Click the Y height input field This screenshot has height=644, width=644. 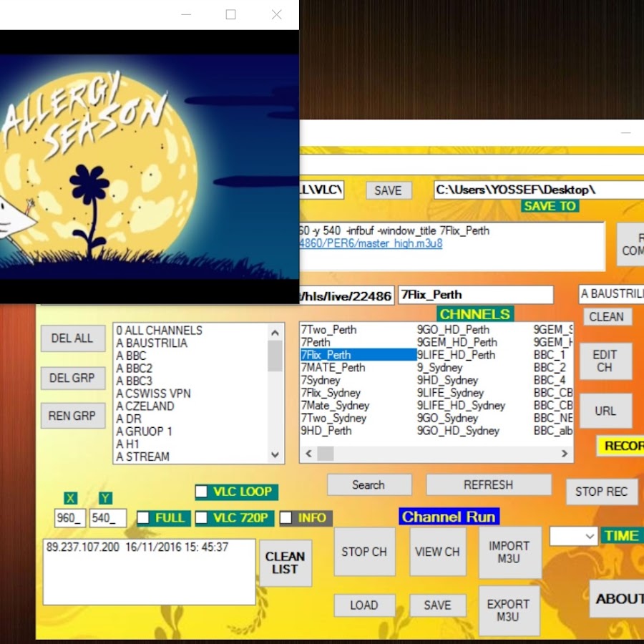(107, 518)
